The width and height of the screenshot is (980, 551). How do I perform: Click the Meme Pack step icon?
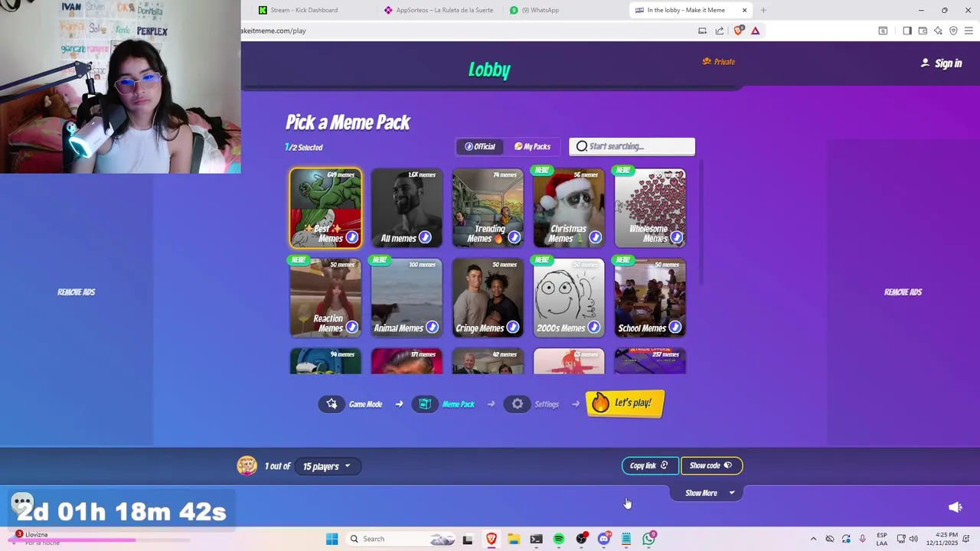click(425, 404)
